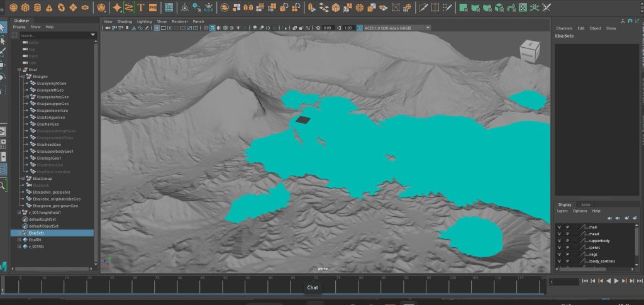Create a new empty display layer icon
The width and height of the screenshot is (644, 305).
pos(626,218)
